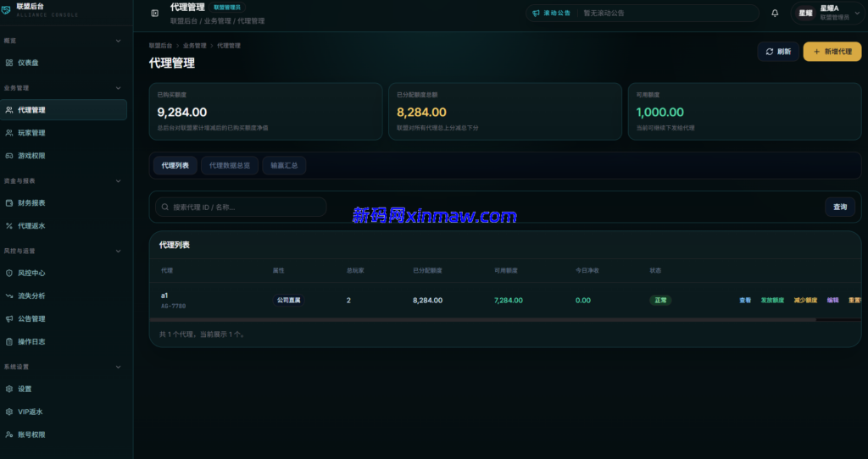Click the 公司直属 attribute tag
The image size is (868, 459).
click(x=288, y=301)
